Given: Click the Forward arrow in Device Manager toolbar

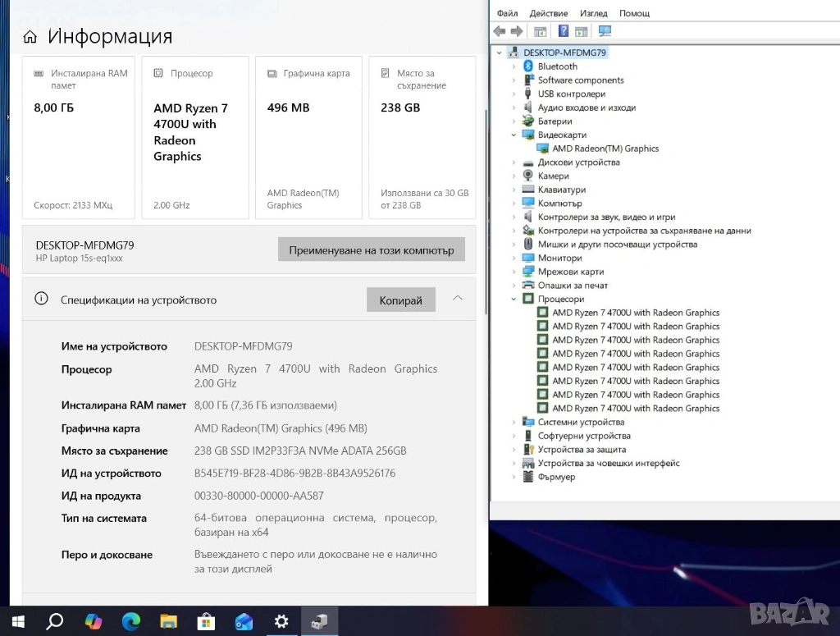Looking at the screenshot, I should coord(517,31).
